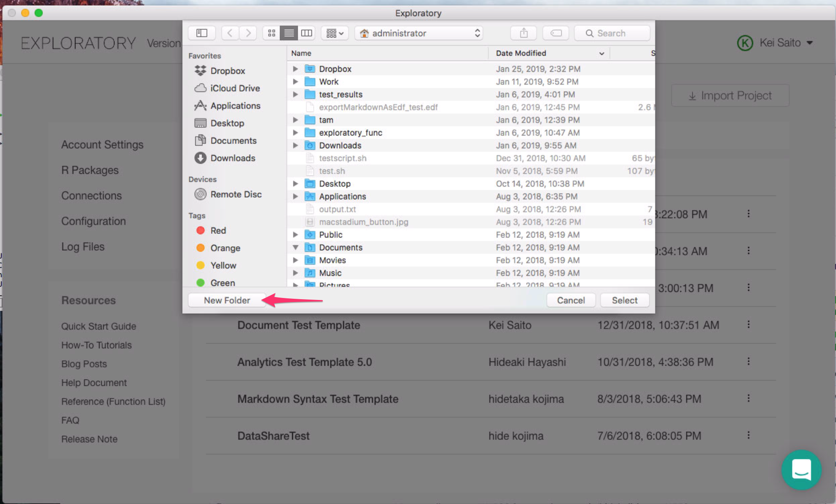Click Import Project in Exploratory window

pyautogui.click(x=730, y=96)
